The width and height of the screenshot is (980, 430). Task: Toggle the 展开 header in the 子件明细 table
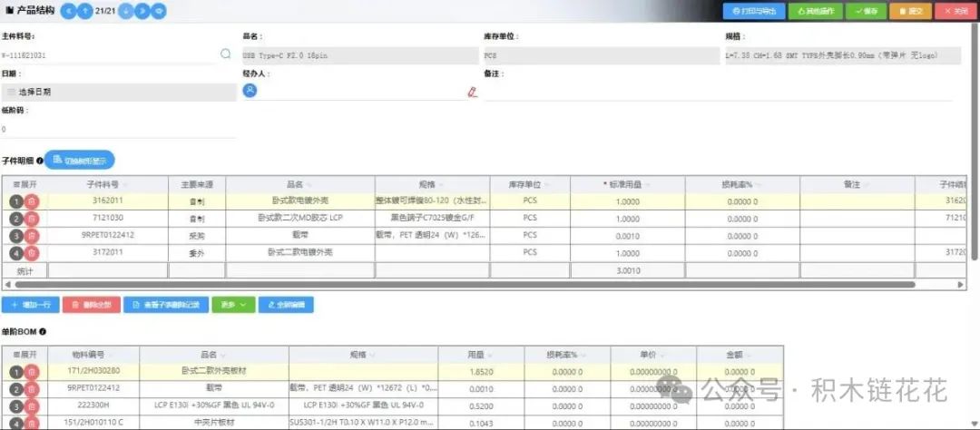click(x=24, y=184)
